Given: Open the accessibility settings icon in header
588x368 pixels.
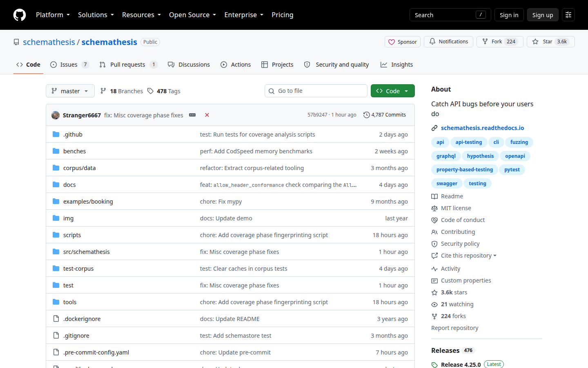Looking at the screenshot, I should 568,15.
